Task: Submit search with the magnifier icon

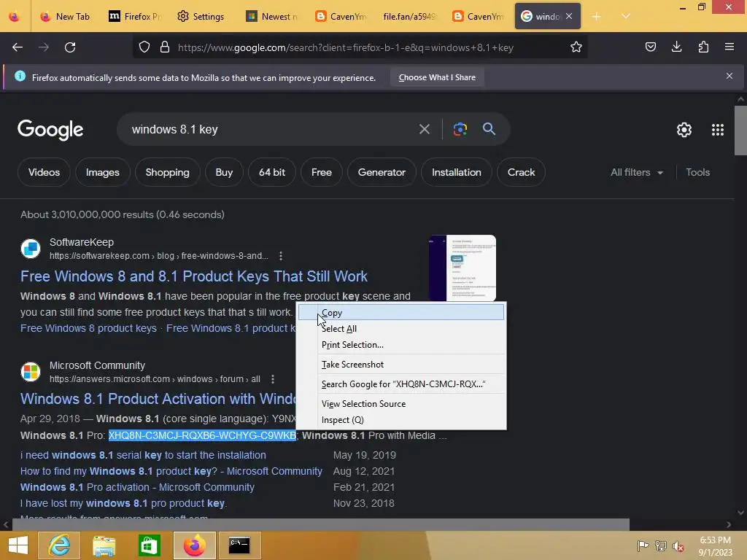Action: coord(489,128)
